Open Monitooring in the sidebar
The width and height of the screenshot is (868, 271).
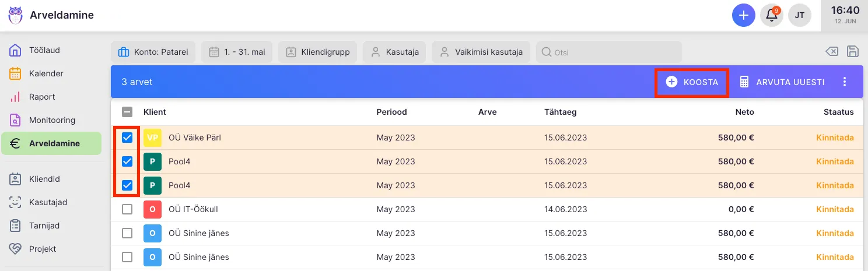[x=52, y=120]
